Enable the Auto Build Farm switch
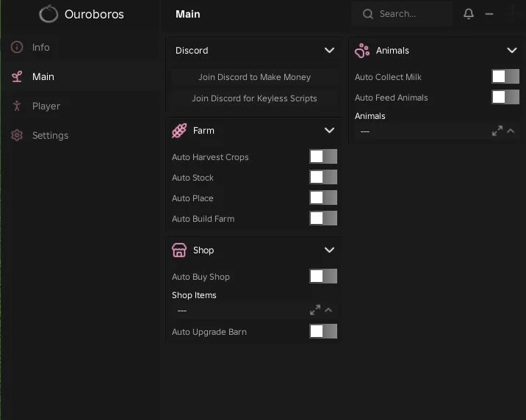 tap(323, 218)
